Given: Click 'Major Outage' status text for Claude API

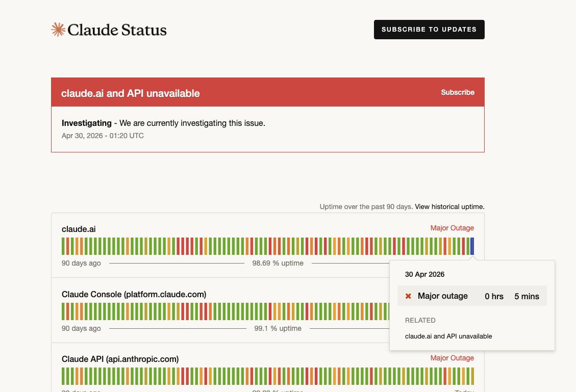Looking at the screenshot, I should (452, 358).
